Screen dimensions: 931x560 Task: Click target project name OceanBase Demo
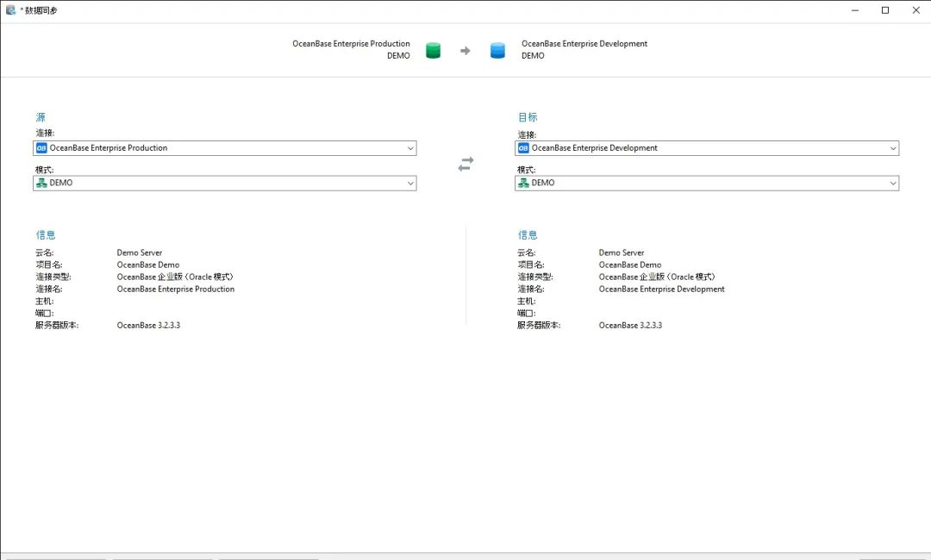pyautogui.click(x=630, y=264)
